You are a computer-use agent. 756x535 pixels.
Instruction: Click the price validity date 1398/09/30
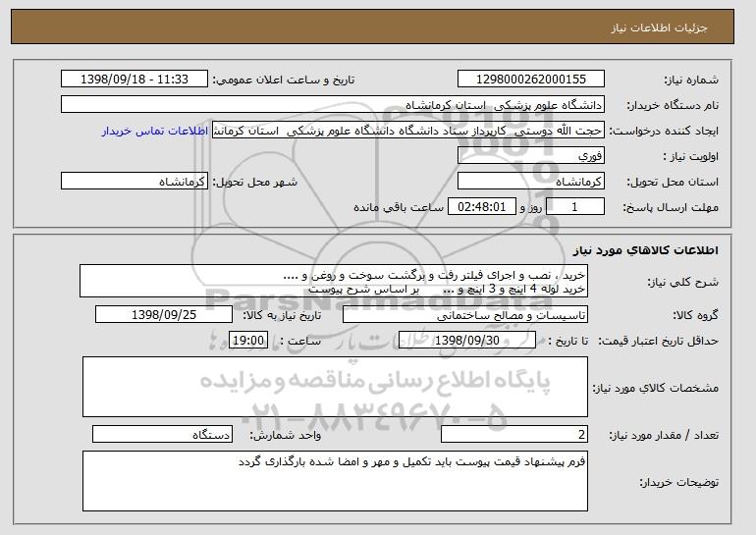click(x=467, y=341)
